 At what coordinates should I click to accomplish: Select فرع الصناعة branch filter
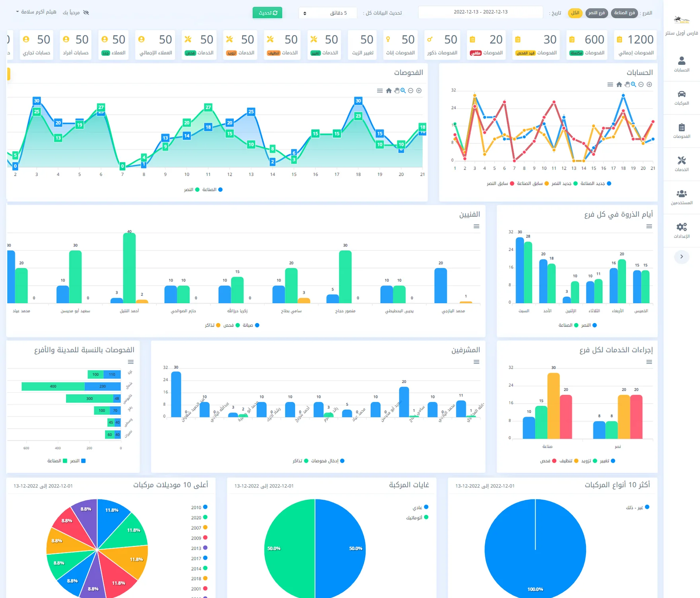click(624, 13)
